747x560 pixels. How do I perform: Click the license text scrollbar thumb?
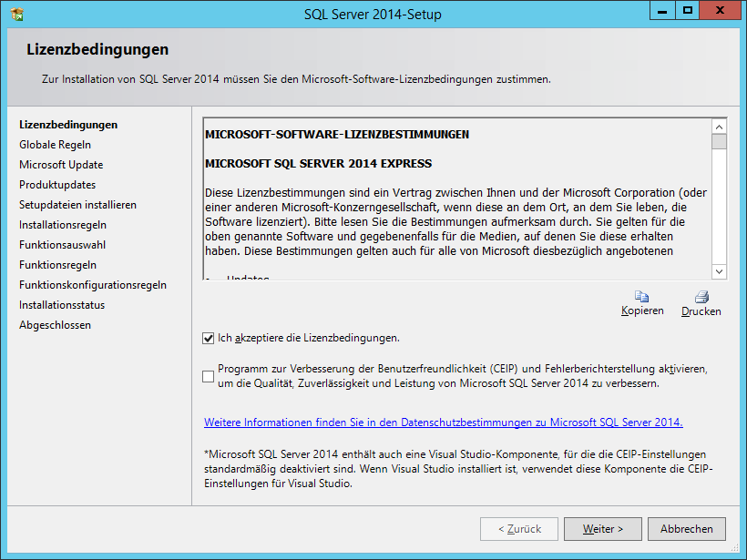pos(719,142)
